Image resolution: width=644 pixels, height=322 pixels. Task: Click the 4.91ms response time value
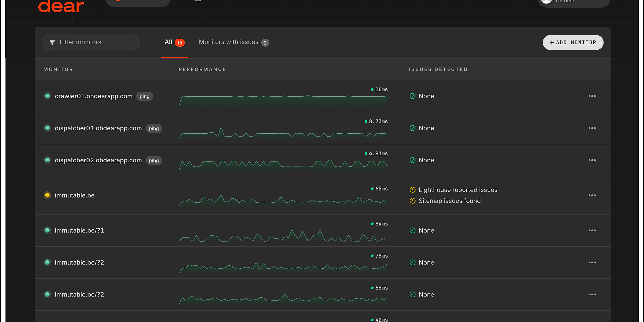pos(378,153)
